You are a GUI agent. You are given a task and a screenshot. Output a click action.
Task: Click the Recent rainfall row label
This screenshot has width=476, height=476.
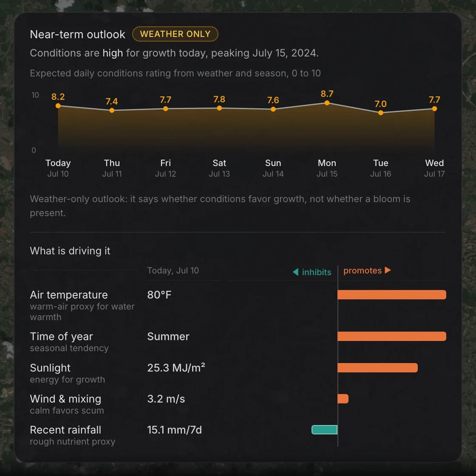pos(65,430)
